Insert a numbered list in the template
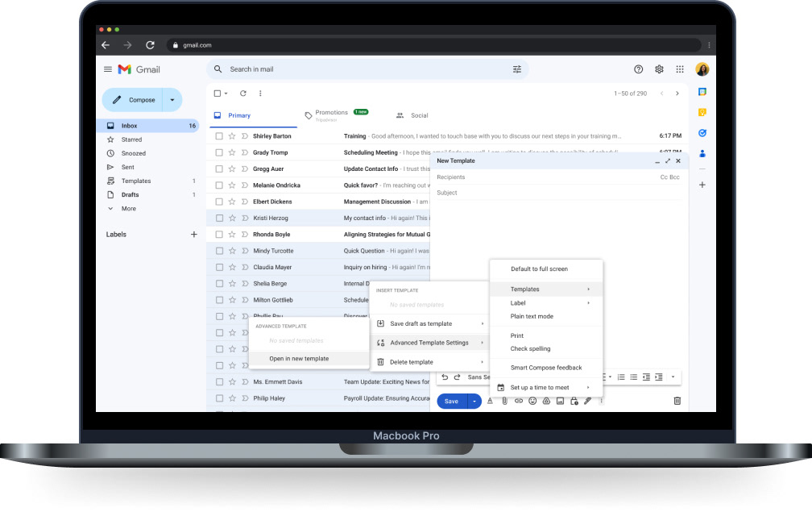Viewport: 812px width, 512px height. [621, 377]
